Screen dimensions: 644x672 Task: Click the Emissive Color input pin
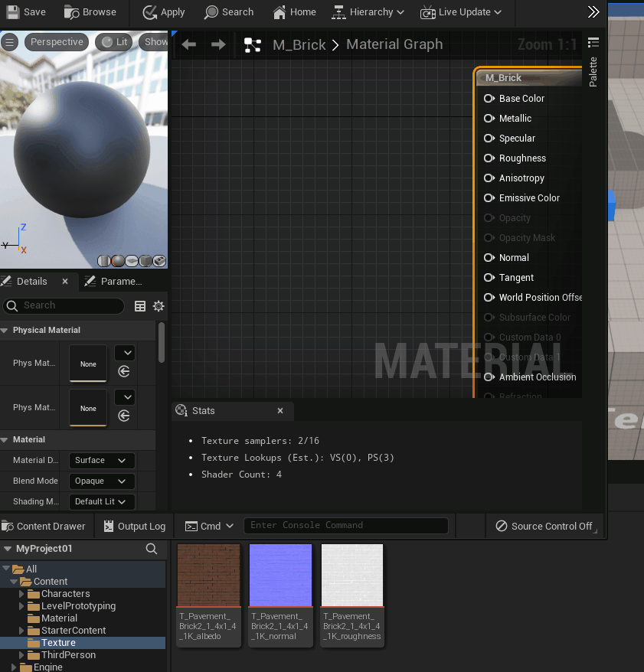(x=489, y=198)
